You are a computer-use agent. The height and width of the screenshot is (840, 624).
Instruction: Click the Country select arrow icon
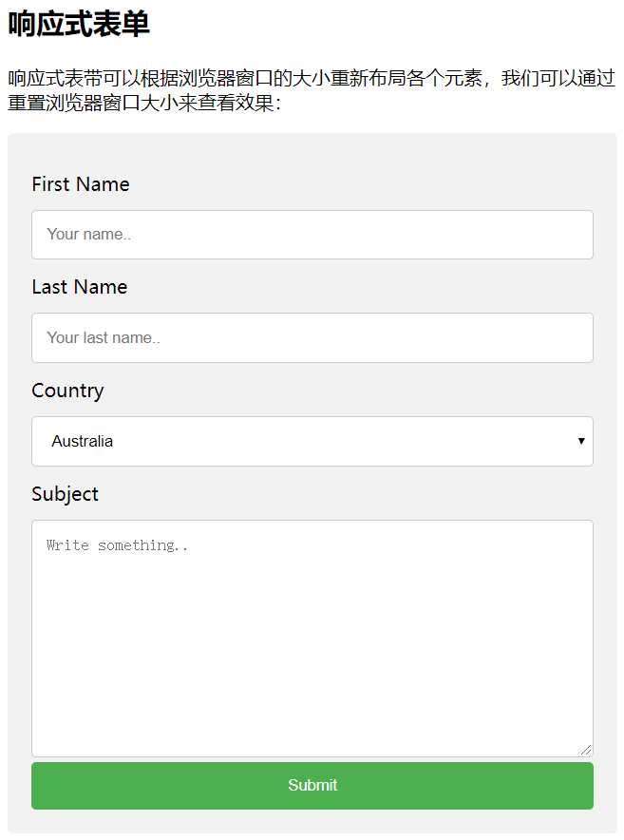point(581,441)
